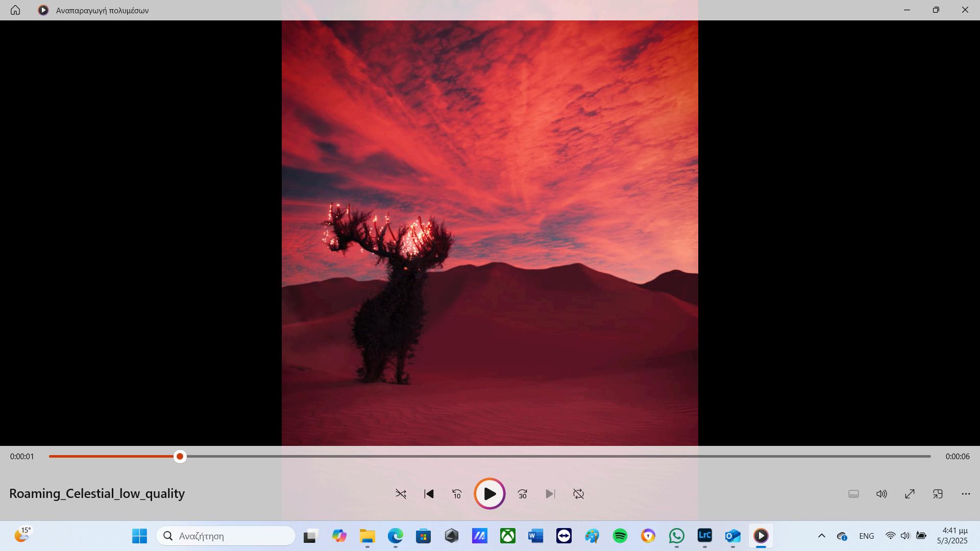This screenshot has height=551, width=980.
Task: Open the clock and date panel
Action: pyautogui.click(x=952, y=536)
